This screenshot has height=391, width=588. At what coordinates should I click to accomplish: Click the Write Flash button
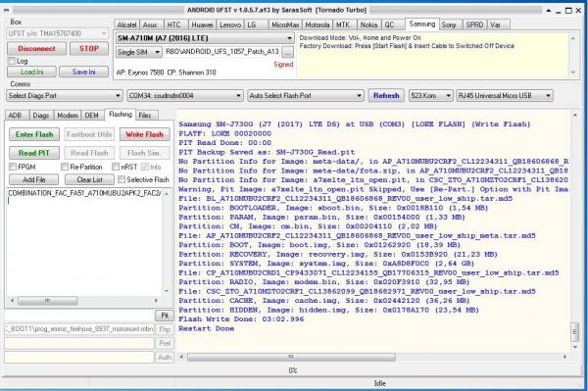coord(144,134)
